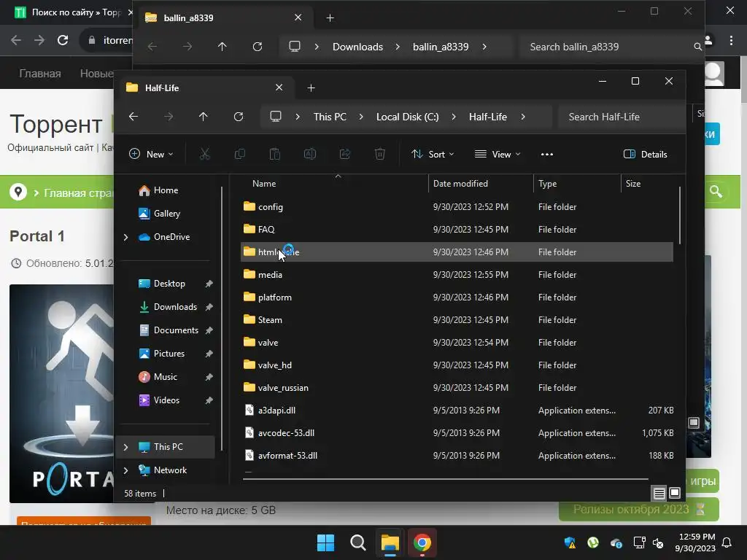Click the Share icon in Half-Life toolbar

point(345,155)
